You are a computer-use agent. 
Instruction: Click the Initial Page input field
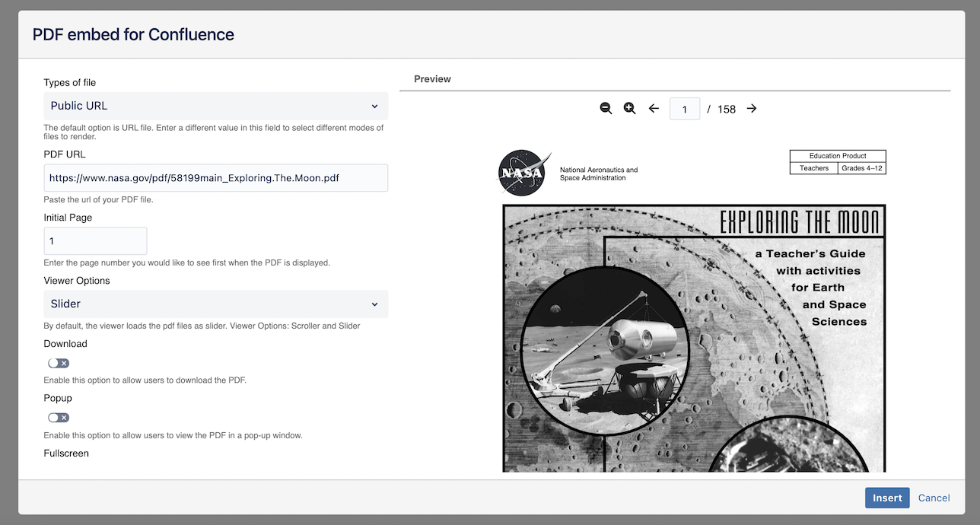[x=95, y=241]
